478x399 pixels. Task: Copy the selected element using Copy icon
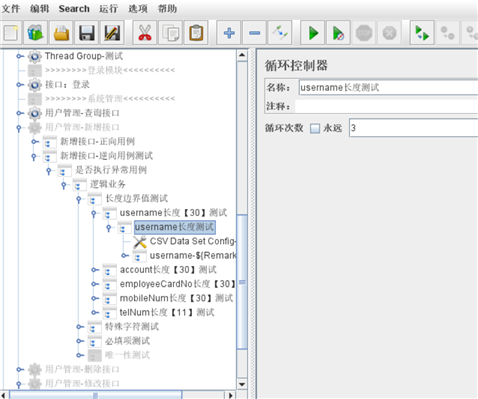[x=170, y=33]
